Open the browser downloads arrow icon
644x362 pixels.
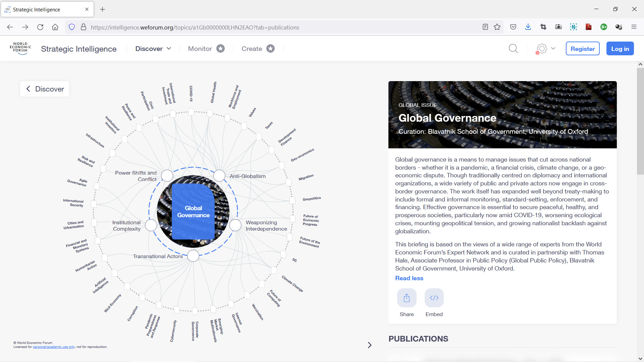[528, 27]
